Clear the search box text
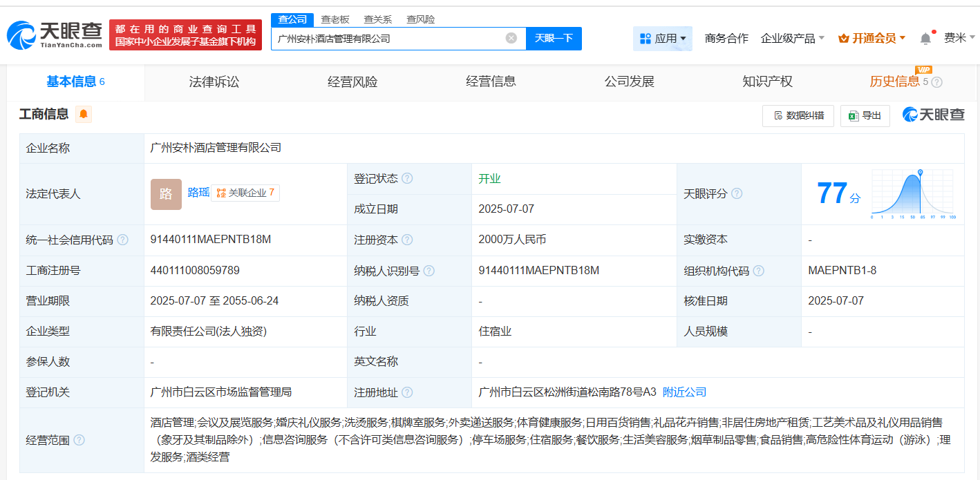Viewport: 980px width, 480px height. (511, 38)
